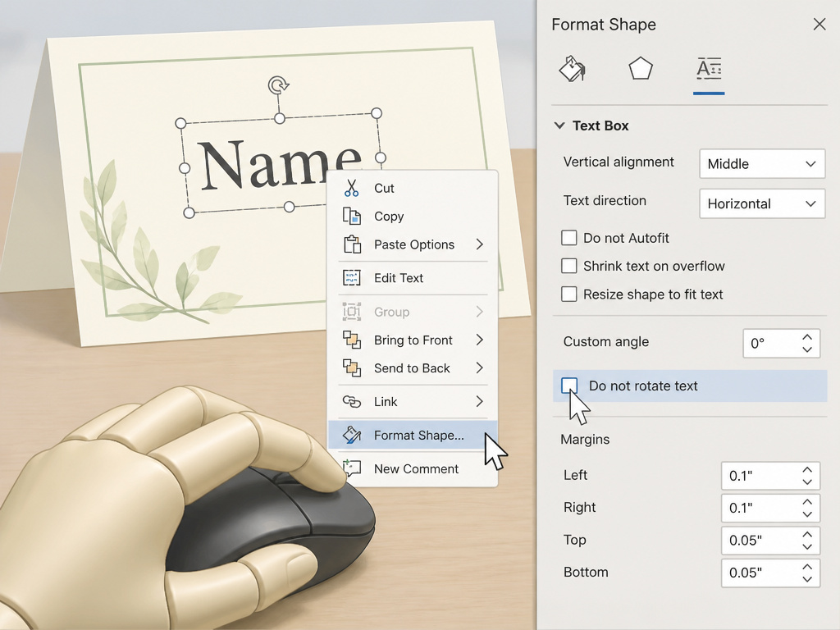This screenshot has width=840, height=630.
Task: Open the Text direction Horizontal dropdown
Action: tap(762, 203)
